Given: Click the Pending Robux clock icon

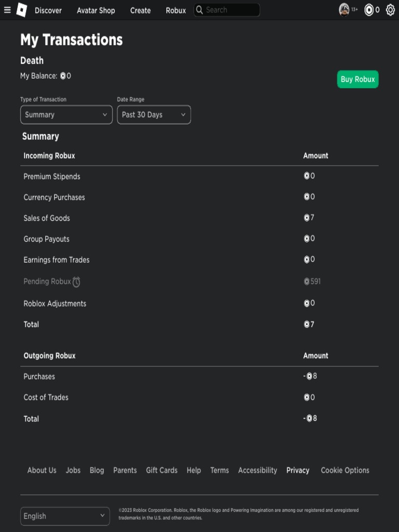Looking at the screenshot, I should tap(76, 282).
